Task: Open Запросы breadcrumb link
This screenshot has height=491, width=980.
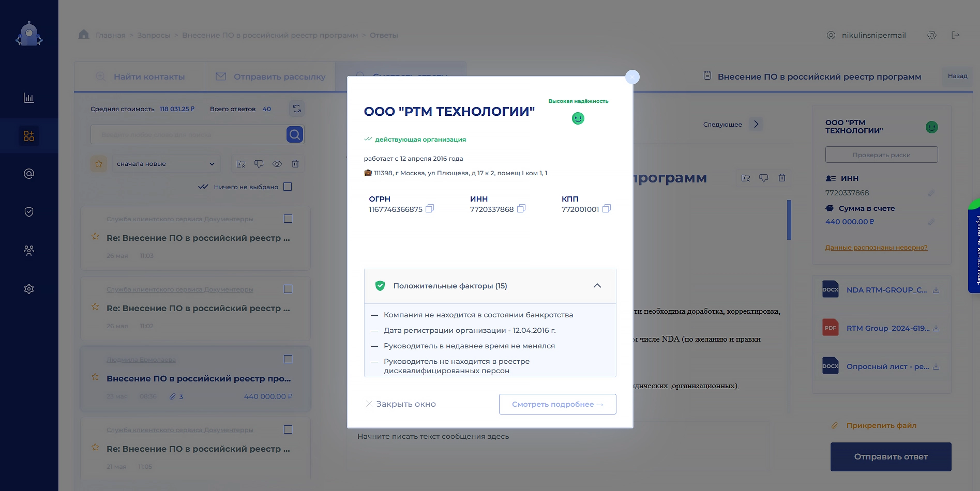Action: click(154, 35)
